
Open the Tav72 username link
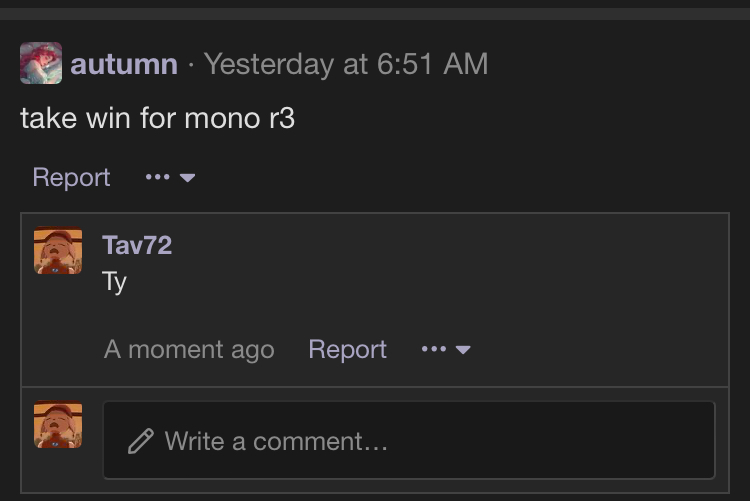click(137, 245)
